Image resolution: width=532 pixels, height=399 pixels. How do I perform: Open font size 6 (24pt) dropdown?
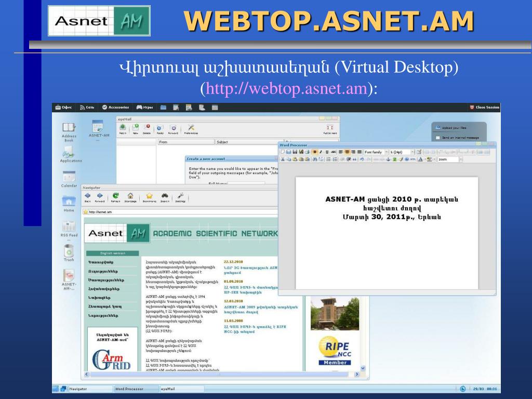coord(403,152)
